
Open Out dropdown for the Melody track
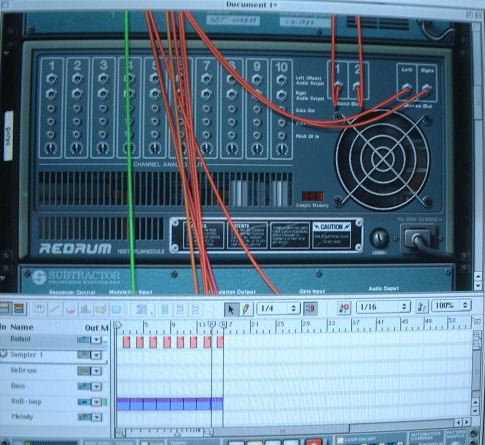[x=96, y=417]
